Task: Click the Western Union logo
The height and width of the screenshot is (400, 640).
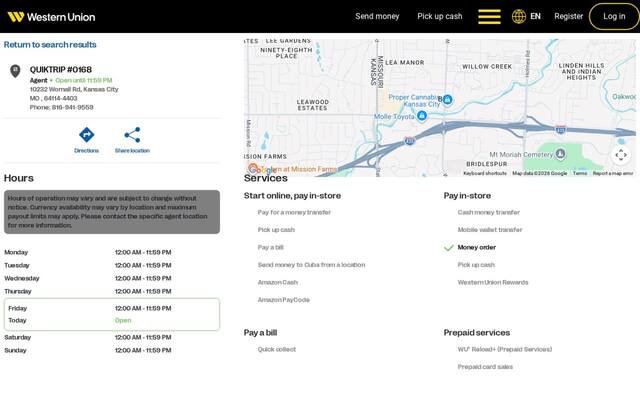Action: [x=51, y=17]
